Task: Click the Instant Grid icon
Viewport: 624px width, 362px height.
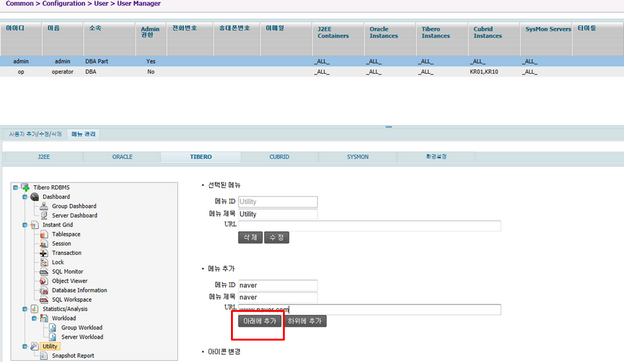Action: (x=35, y=225)
